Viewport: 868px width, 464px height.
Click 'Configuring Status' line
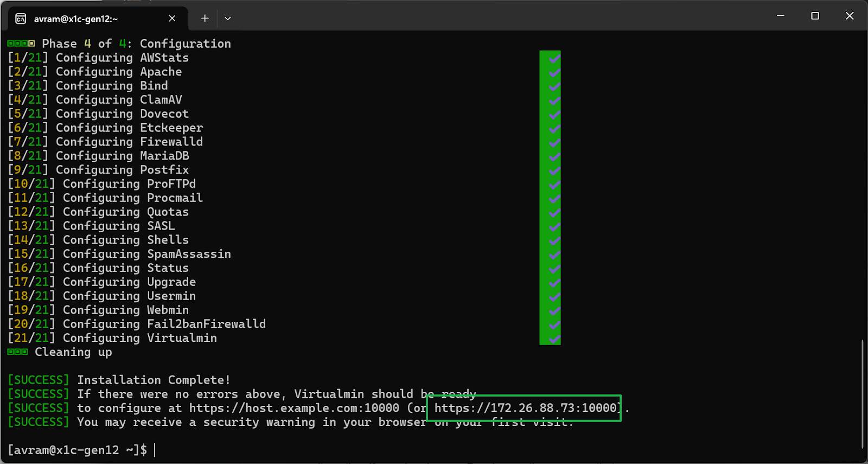click(126, 268)
